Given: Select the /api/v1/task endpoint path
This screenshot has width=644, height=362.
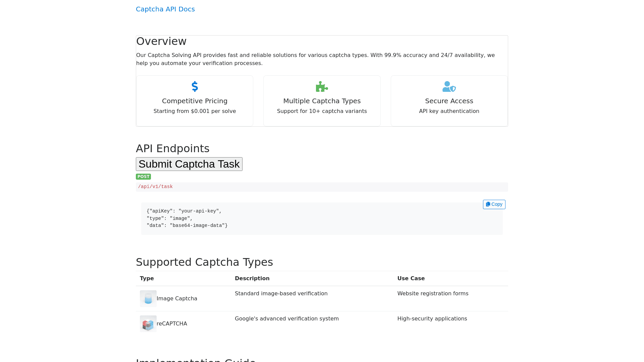Looking at the screenshot, I should point(155,187).
